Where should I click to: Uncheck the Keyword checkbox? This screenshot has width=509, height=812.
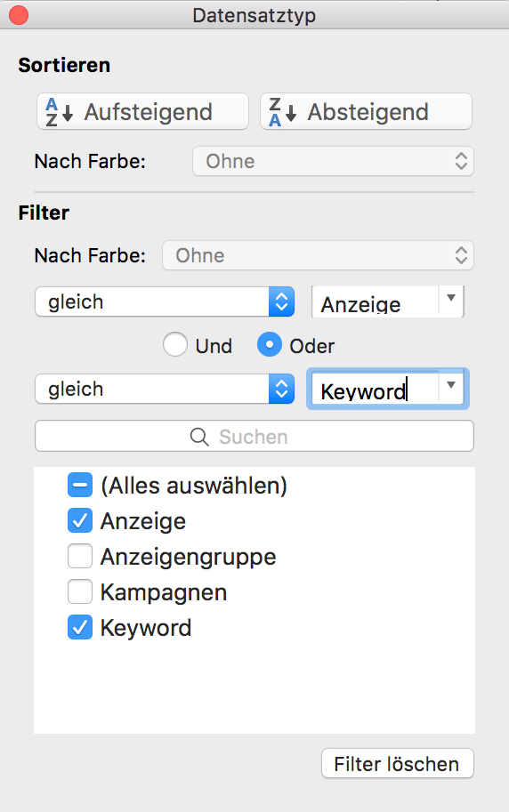coord(80,628)
